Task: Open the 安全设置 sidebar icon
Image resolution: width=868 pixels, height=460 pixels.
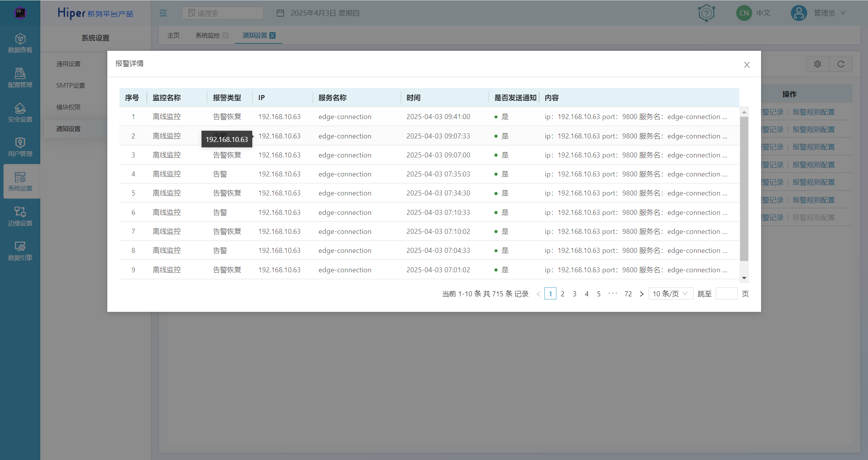Action: pos(20,112)
